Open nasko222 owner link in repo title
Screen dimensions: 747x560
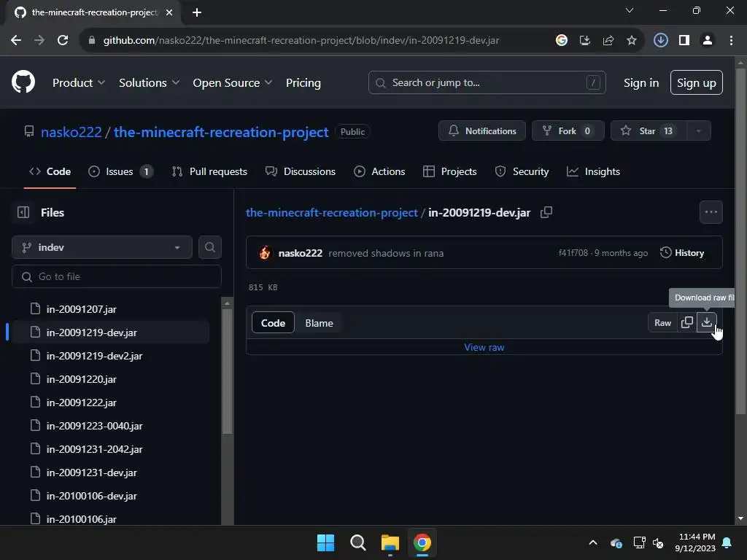71,132
